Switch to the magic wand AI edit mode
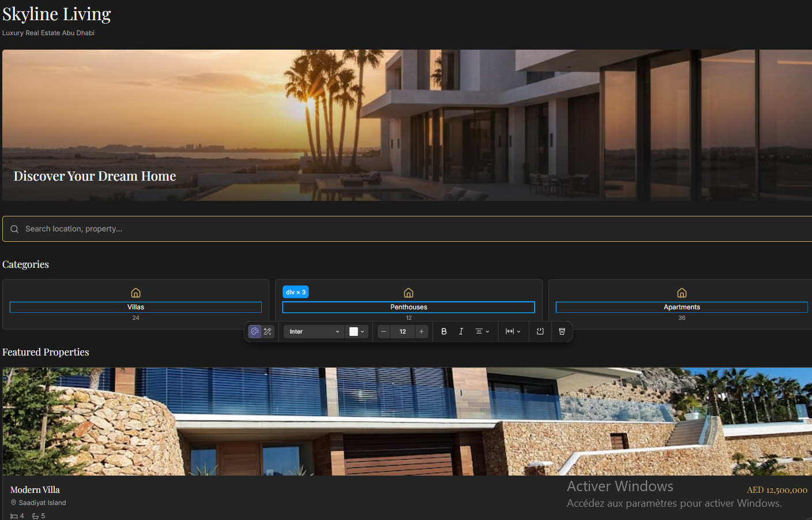This screenshot has width=812, height=520. click(x=268, y=331)
